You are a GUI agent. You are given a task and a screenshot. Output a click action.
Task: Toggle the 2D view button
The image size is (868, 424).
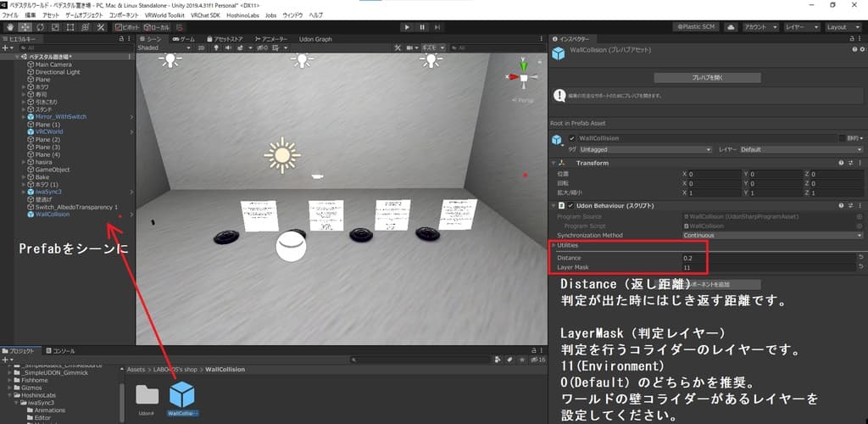point(202,48)
